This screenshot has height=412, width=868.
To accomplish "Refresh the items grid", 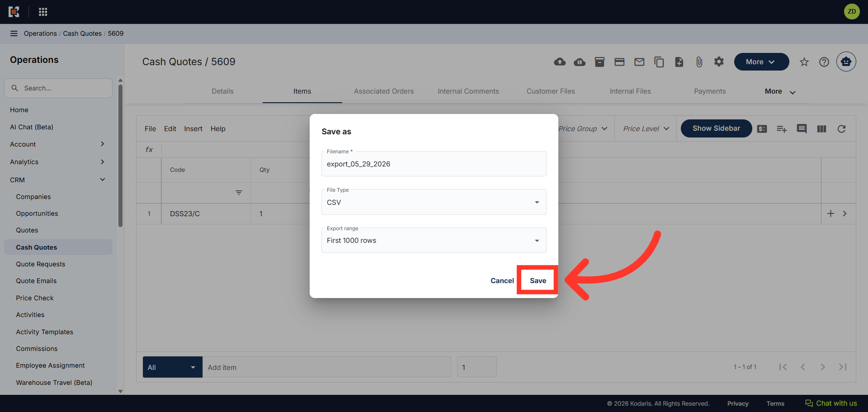I will click(841, 129).
